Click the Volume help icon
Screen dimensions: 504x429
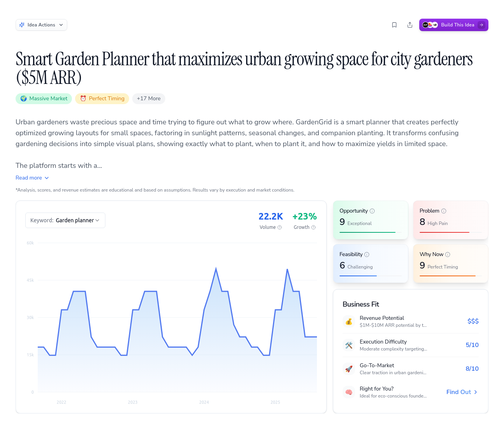point(280,227)
